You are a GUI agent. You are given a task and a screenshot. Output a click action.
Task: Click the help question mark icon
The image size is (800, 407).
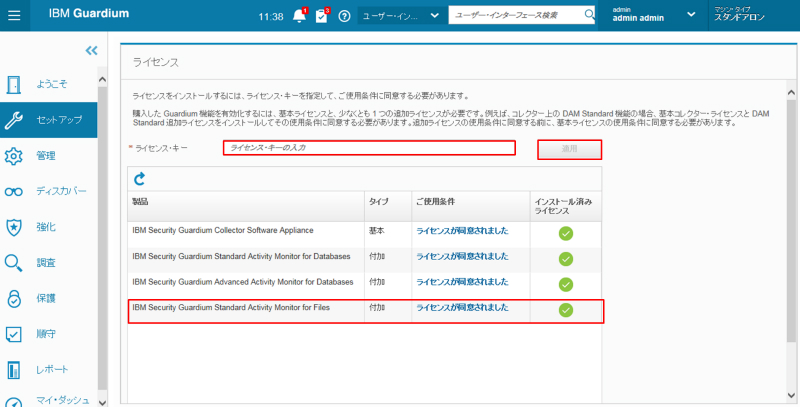[344, 16]
